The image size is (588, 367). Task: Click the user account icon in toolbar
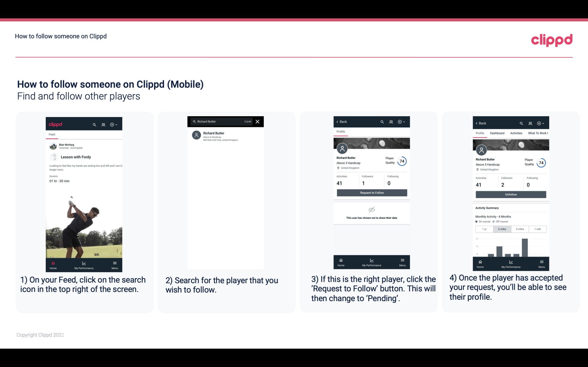click(103, 124)
